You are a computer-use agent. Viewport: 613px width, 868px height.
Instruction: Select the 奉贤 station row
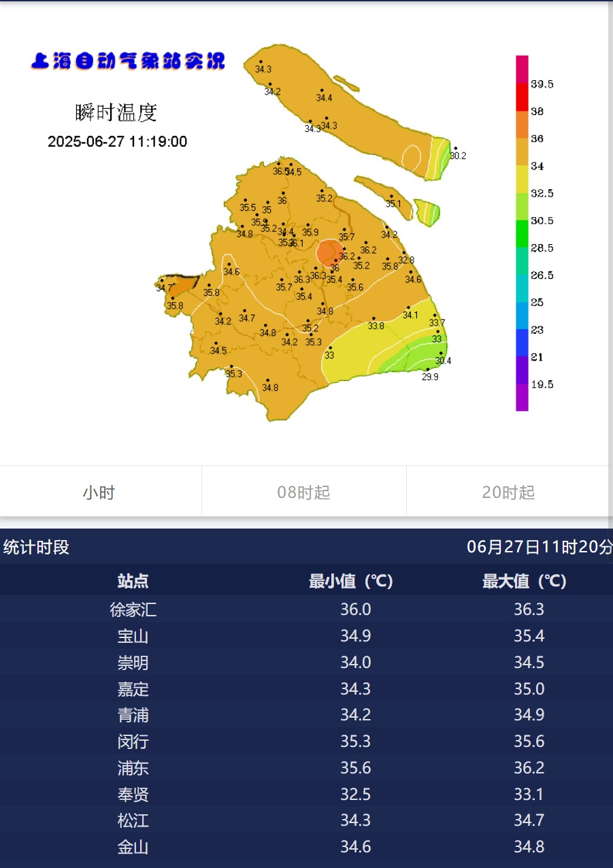click(x=133, y=795)
